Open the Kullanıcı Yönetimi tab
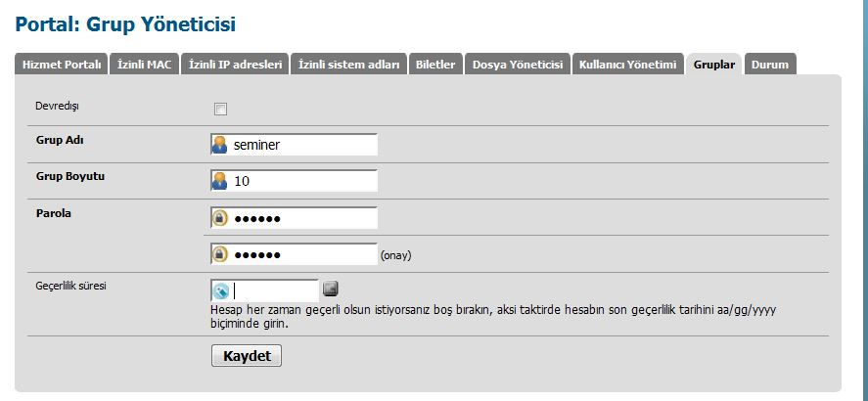This screenshot has width=868, height=401. coord(627,64)
